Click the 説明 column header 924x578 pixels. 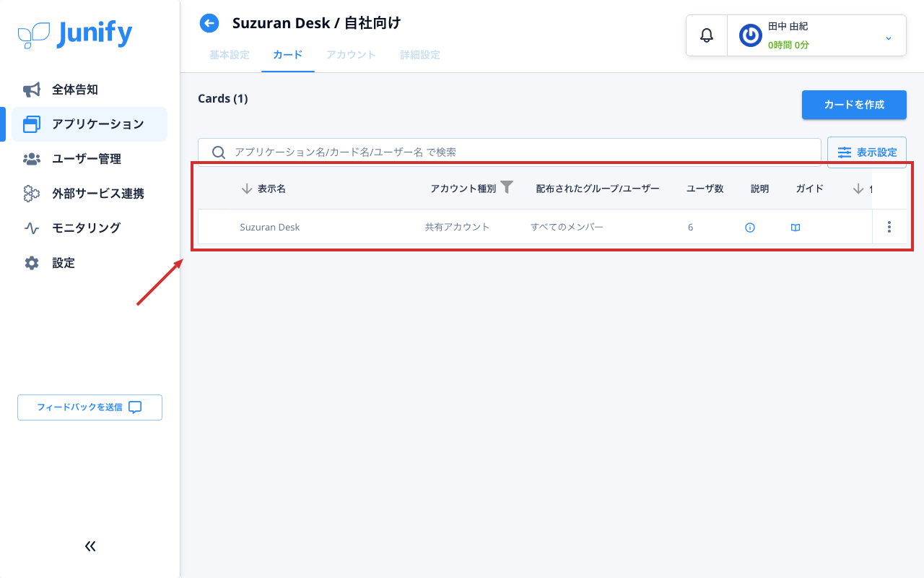coord(760,189)
